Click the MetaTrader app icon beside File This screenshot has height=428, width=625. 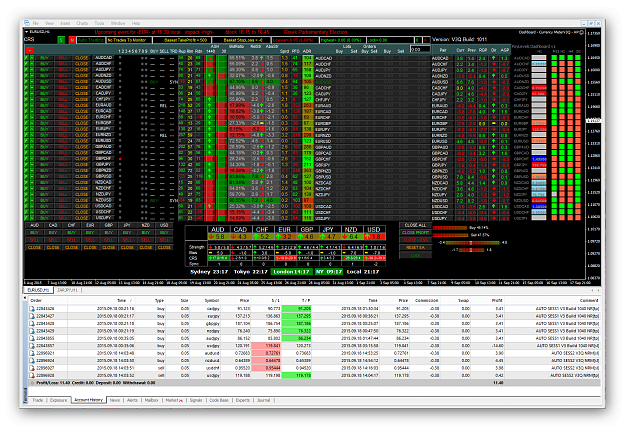pos(27,23)
